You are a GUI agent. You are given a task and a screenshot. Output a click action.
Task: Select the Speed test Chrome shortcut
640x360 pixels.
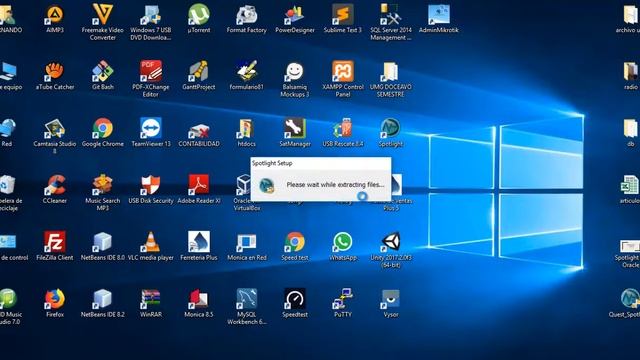[295, 242]
